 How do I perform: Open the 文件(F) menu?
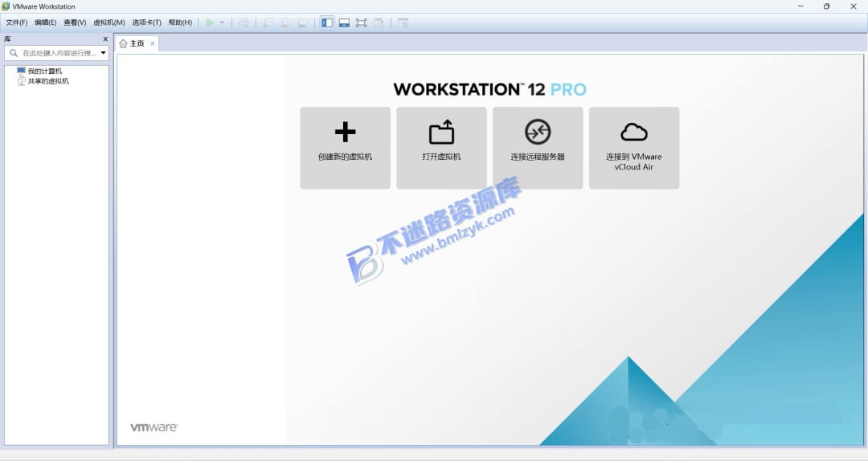tap(17, 22)
